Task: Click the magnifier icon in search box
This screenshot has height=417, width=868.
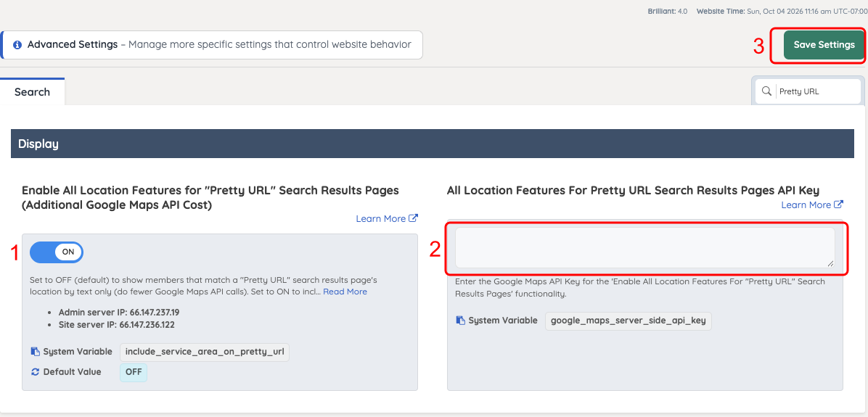Action: [766, 91]
